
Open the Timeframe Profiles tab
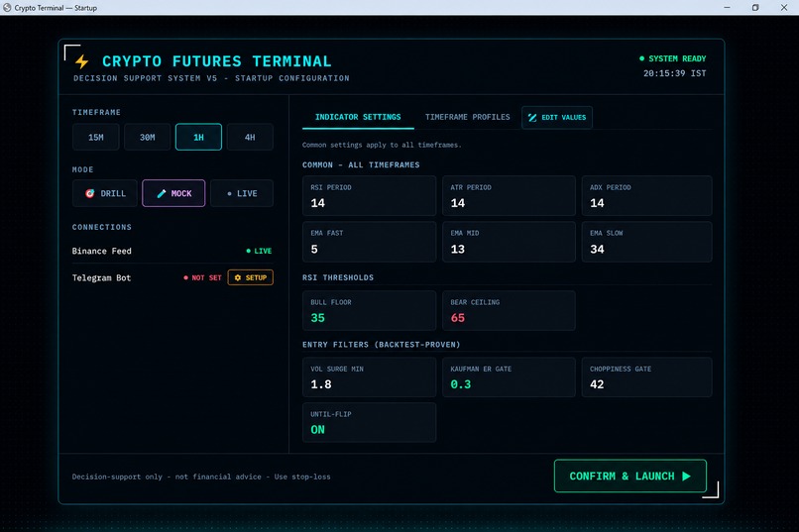click(x=467, y=117)
